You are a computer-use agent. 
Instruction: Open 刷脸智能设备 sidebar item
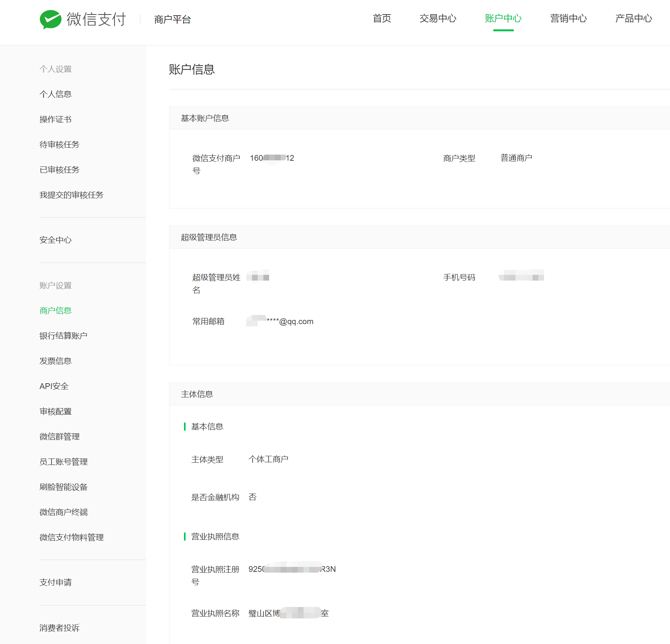(64, 487)
